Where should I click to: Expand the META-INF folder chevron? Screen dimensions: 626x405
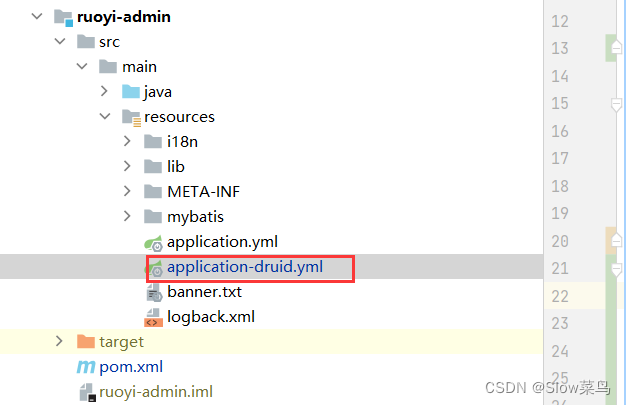tap(127, 191)
